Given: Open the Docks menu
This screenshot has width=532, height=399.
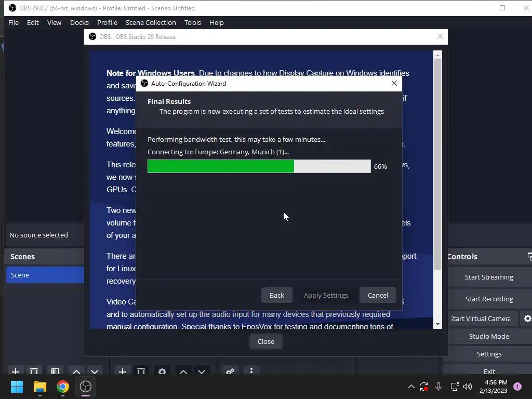Looking at the screenshot, I should coord(79,22).
